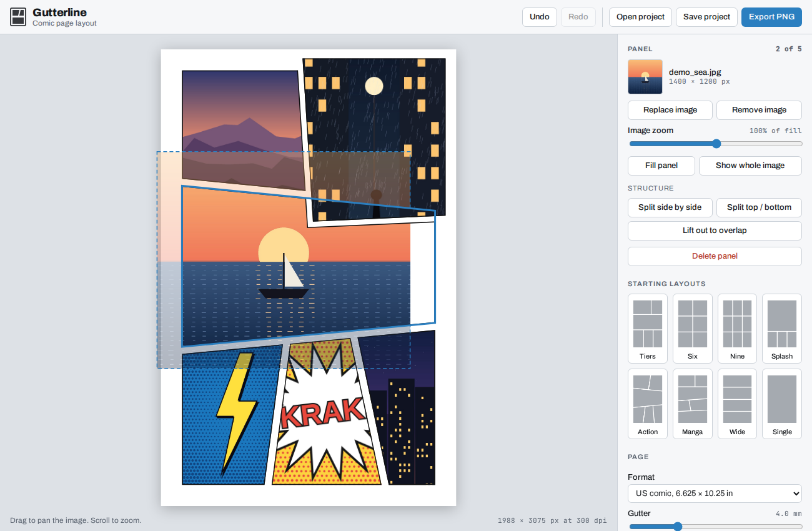This screenshot has height=531, width=812.
Task: Choose the Action starting layout
Action: click(648, 404)
